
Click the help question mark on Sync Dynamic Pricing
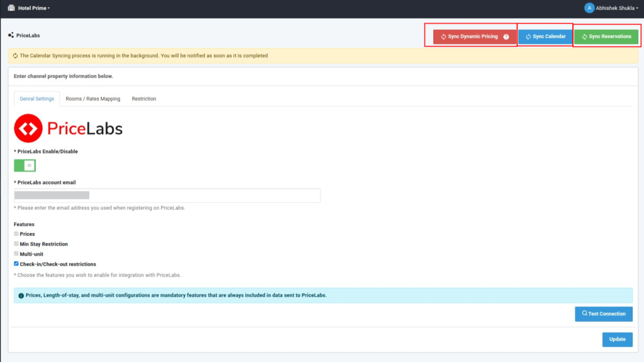tap(506, 37)
